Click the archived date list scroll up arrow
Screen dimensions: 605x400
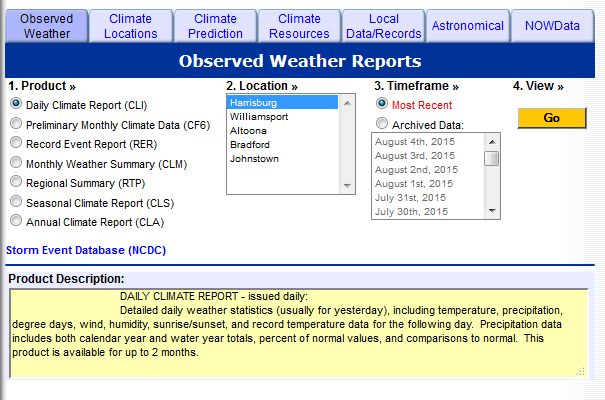point(492,142)
